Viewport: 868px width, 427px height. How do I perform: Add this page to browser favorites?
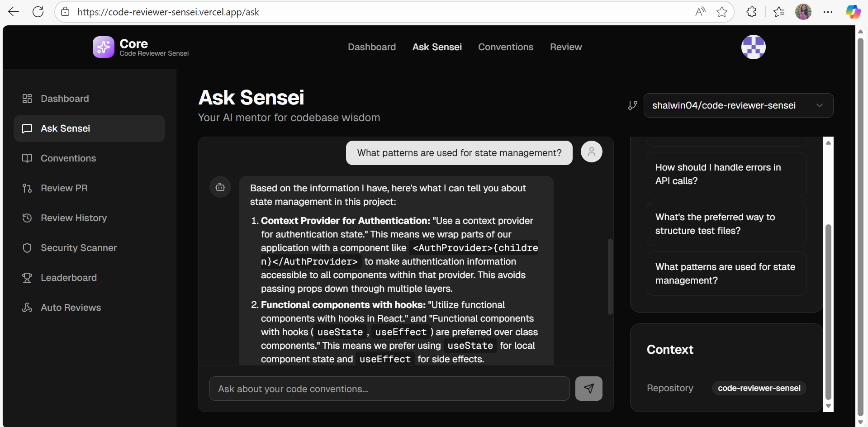pos(722,12)
